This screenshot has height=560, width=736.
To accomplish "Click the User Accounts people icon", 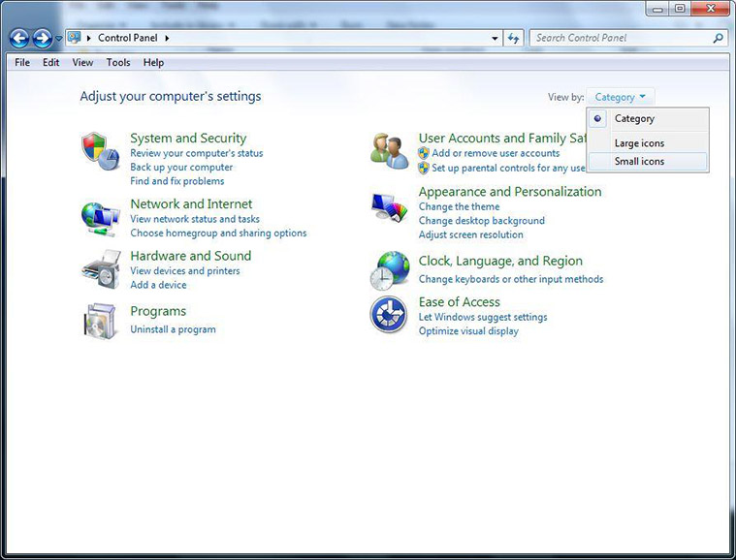I will (390, 150).
